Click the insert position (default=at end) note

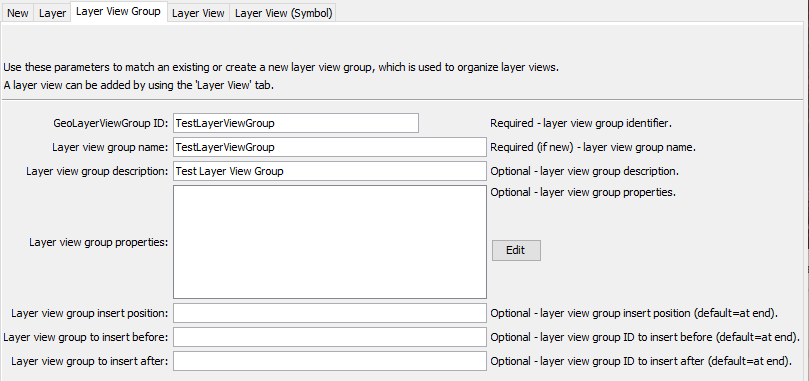click(634, 313)
